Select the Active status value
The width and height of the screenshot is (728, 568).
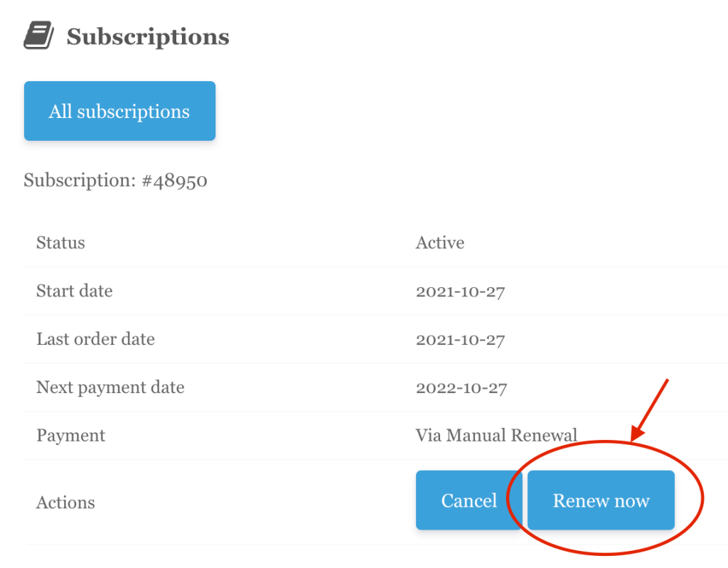439,242
